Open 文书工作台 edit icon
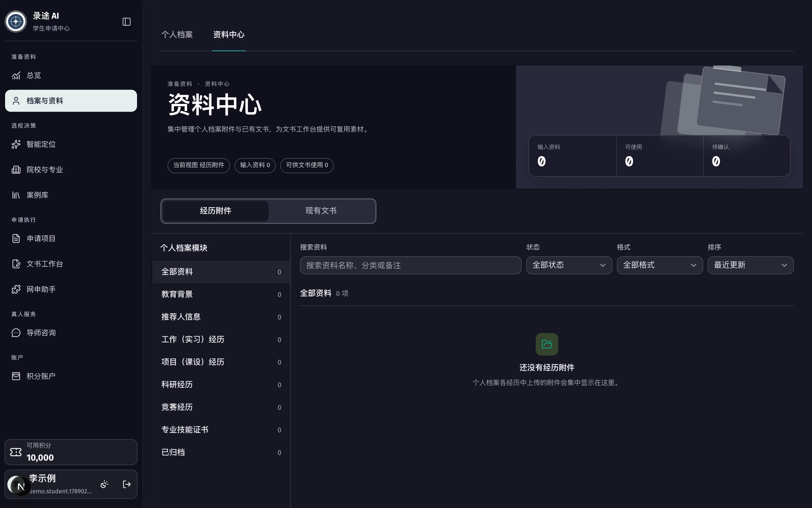Viewport: 812px width, 508px height. coord(16,264)
